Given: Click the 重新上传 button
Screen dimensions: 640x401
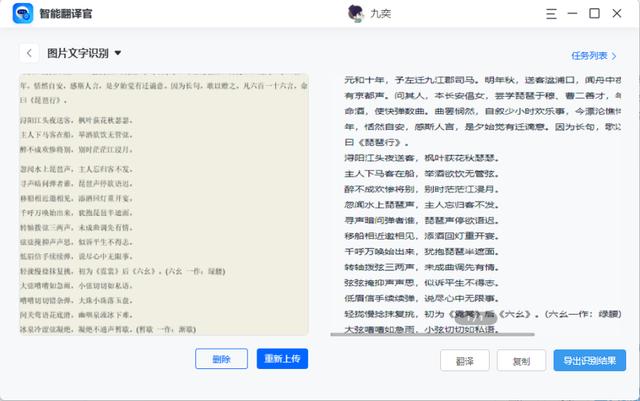Looking at the screenshot, I should 282,359.
